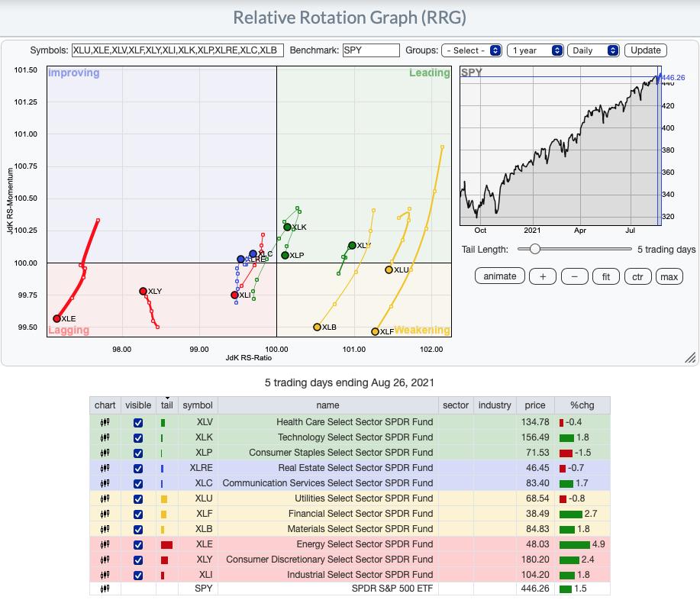Image resolution: width=700 pixels, height=600 pixels.
Task: Open the chart icon for XLE row
Action: [x=105, y=544]
